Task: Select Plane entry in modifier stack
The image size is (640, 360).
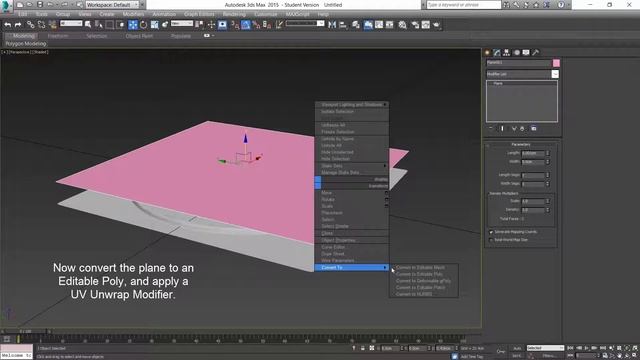Action: [x=498, y=84]
